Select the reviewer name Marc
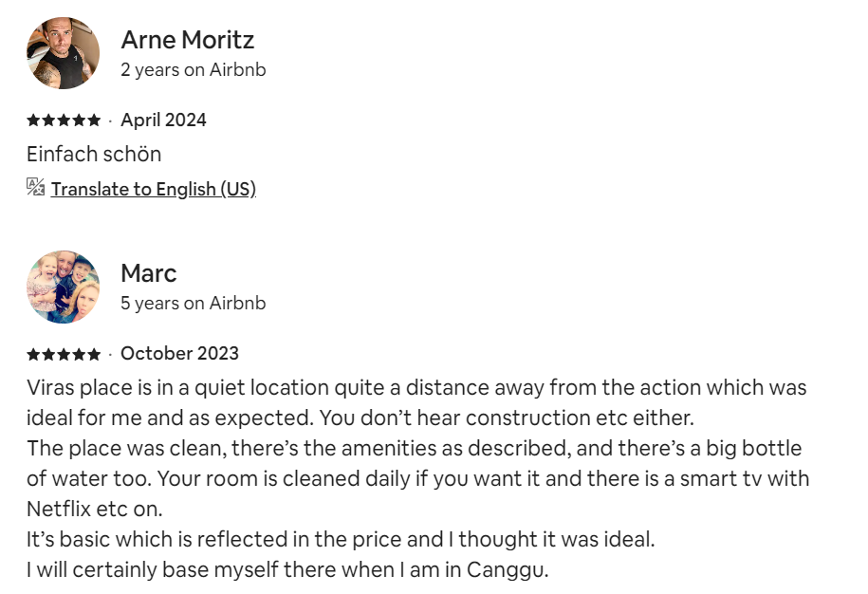Image resolution: width=868 pixels, height=594 pixels. (148, 273)
